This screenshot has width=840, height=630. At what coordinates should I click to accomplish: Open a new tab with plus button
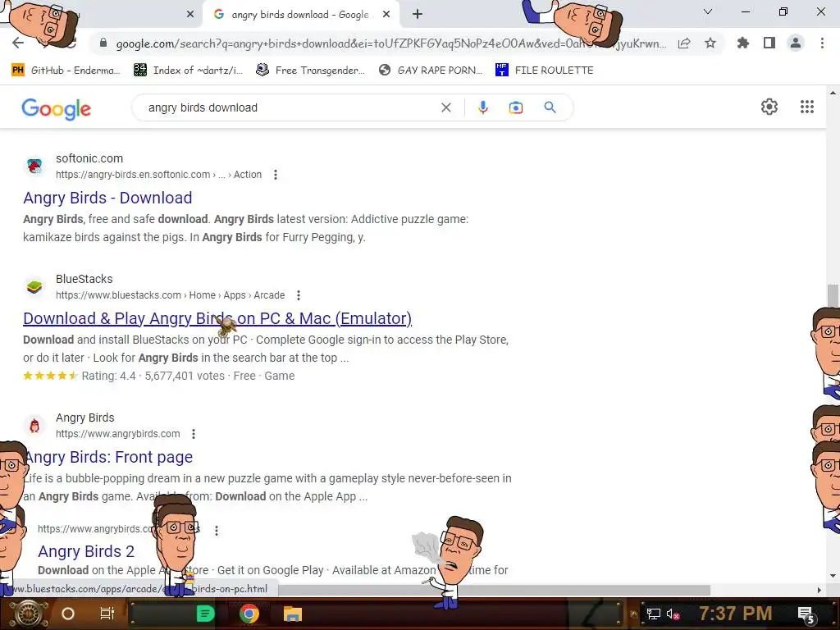pos(418,15)
